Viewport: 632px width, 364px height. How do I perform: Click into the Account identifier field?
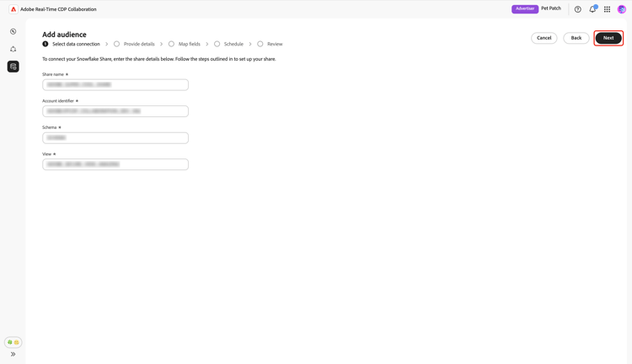(115, 111)
